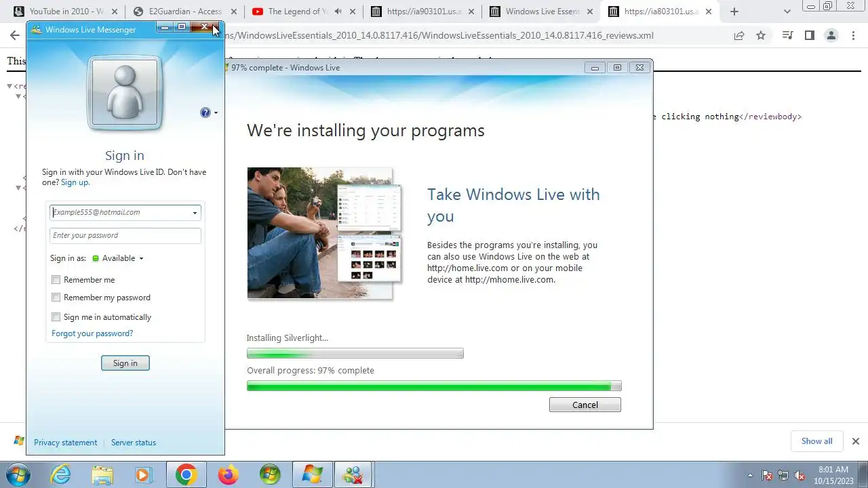
Task: Bookmark this page with star icon
Action: point(761,35)
